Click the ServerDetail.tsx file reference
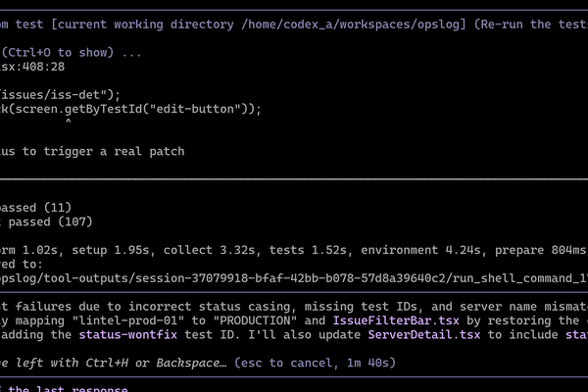This screenshot has width=588, height=392. 424,335
